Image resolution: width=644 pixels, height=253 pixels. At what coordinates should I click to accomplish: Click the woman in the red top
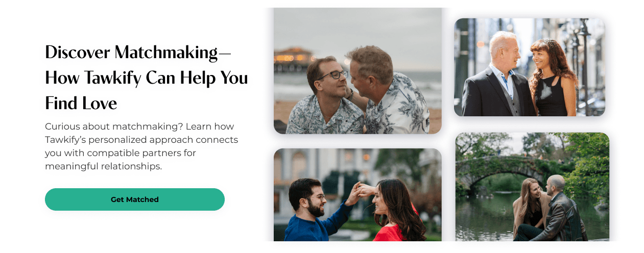[396, 212]
